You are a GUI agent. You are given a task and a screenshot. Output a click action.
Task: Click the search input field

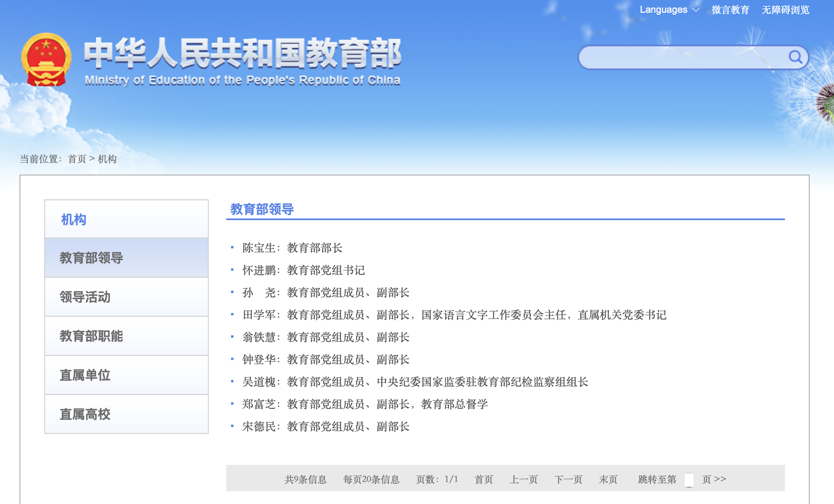click(678, 57)
